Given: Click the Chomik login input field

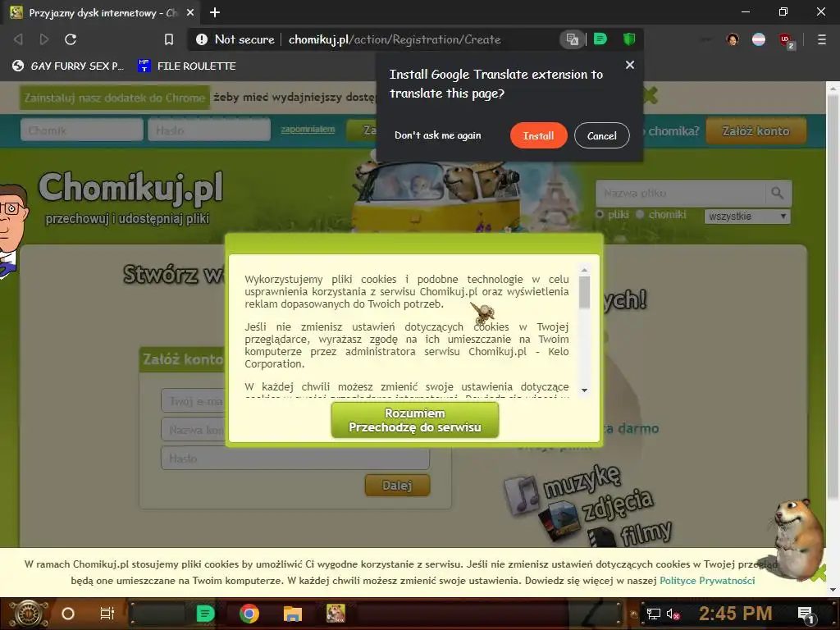Looking at the screenshot, I should click(x=81, y=130).
